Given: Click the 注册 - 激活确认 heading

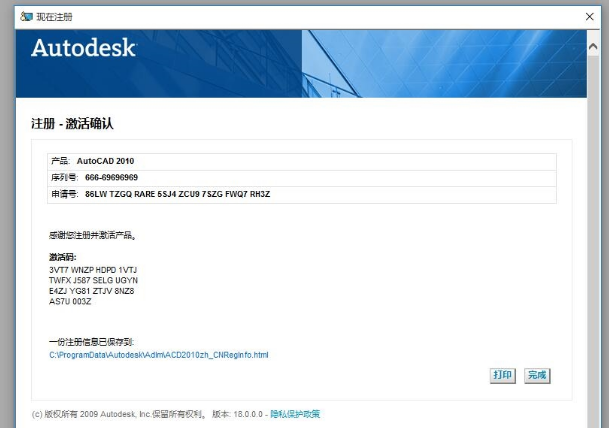Looking at the screenshot, I should tap(72, 124).
